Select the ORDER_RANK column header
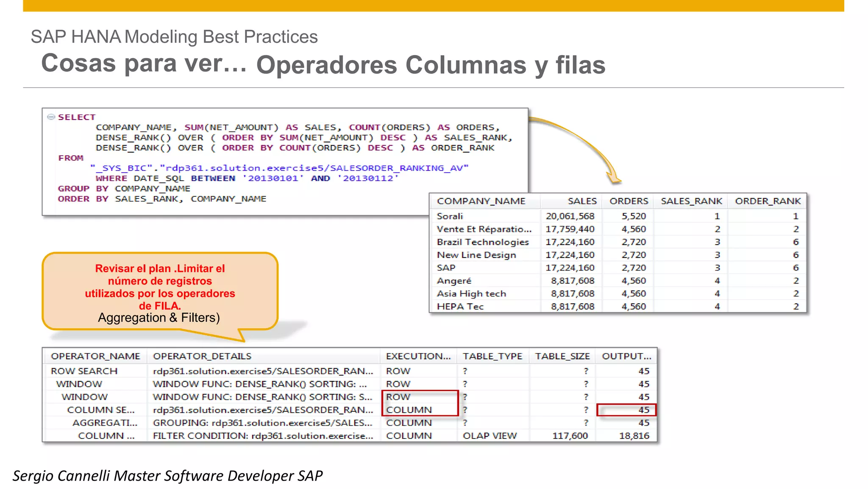 (x=768, y=201)
